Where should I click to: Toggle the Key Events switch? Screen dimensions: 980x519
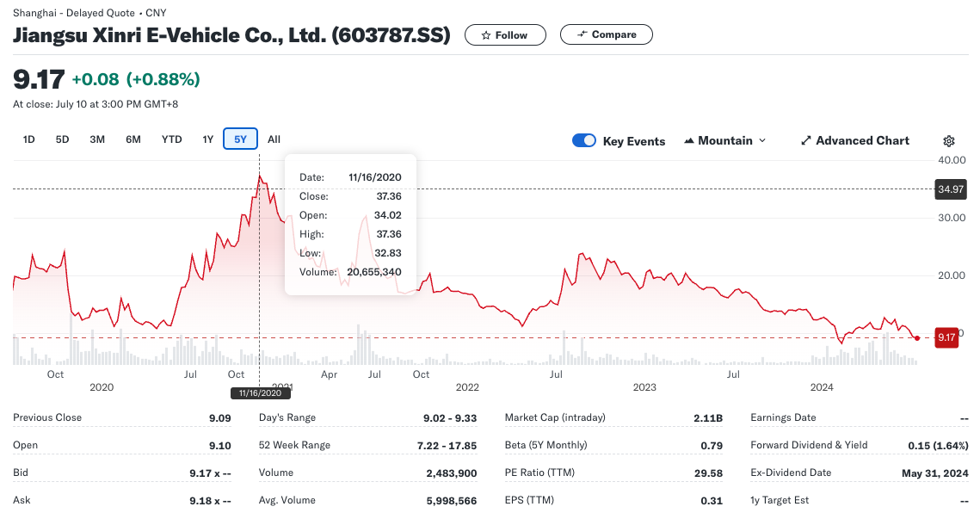click(583, 140)
